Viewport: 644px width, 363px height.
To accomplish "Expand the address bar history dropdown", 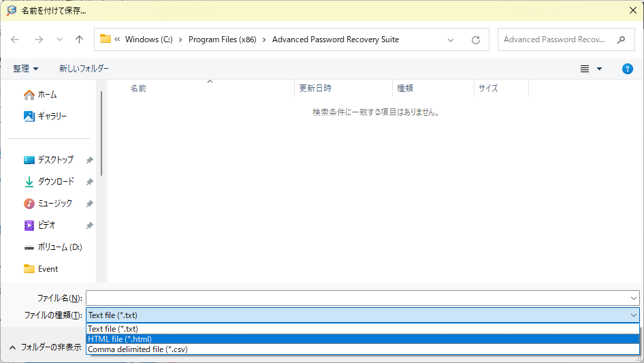I will 451,40.
